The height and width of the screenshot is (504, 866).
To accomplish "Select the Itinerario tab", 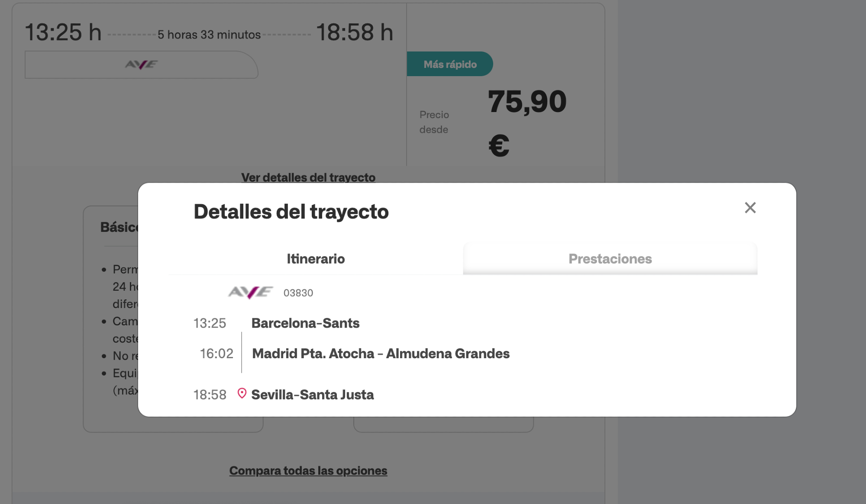I will click(316, 259).
